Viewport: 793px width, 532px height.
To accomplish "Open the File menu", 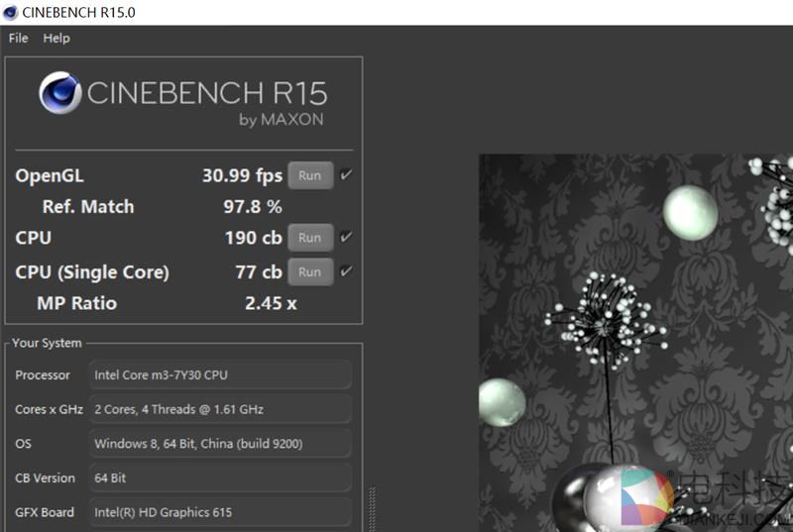I will click(x=18, y=38).
